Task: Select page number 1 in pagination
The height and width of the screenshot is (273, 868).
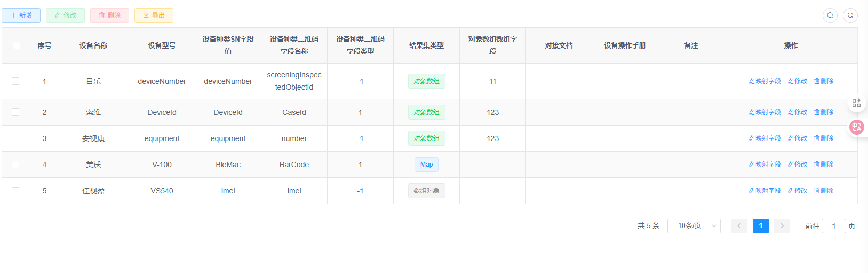Action: pos(760,226)
